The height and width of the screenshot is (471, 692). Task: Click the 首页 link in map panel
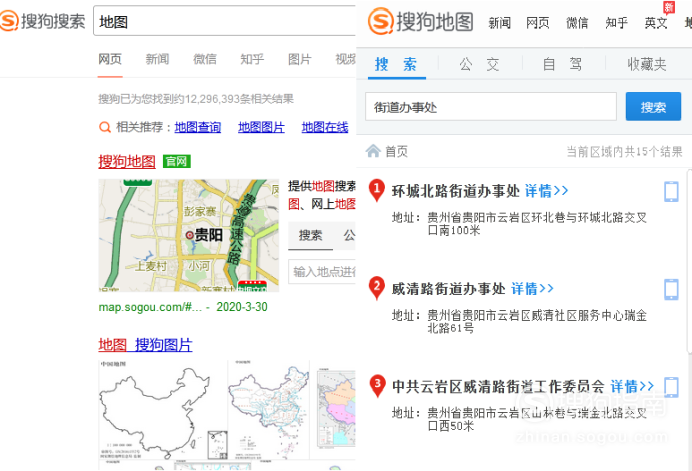[396, 151]
